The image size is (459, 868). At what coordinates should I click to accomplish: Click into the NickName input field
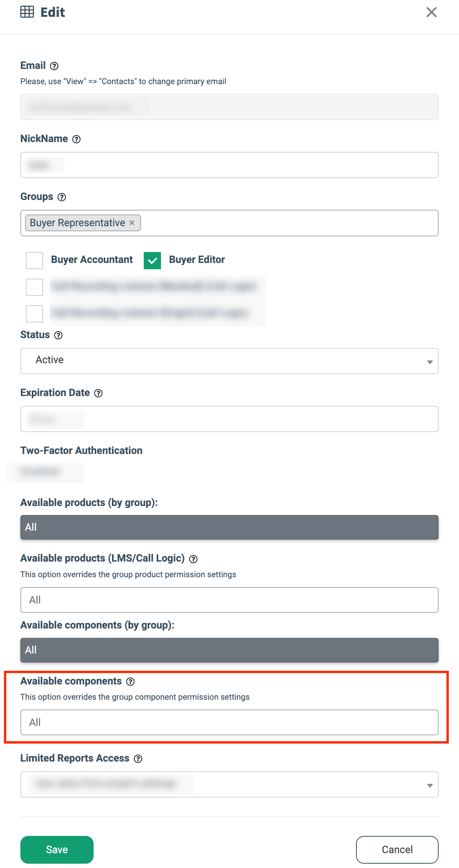coord(229,165)
